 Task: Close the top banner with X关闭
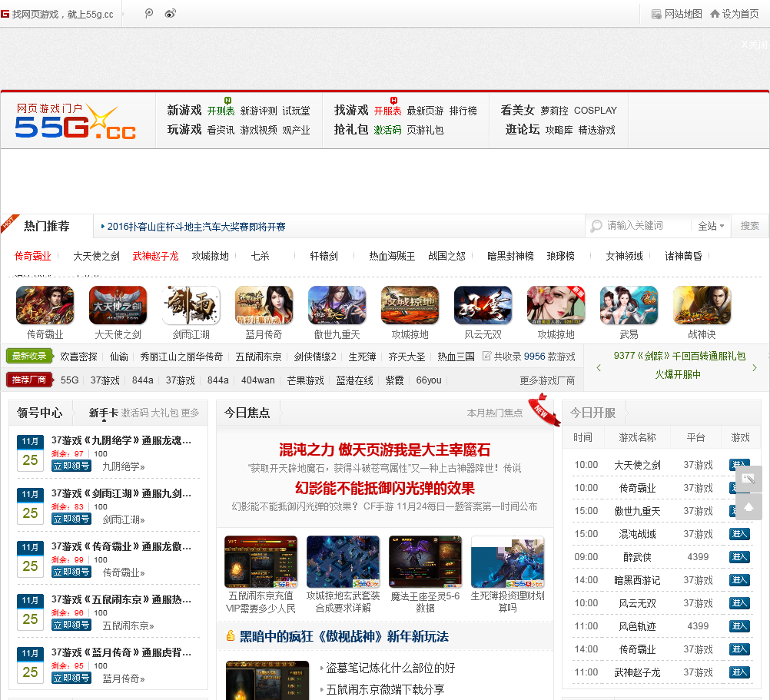tap(755, 45)
